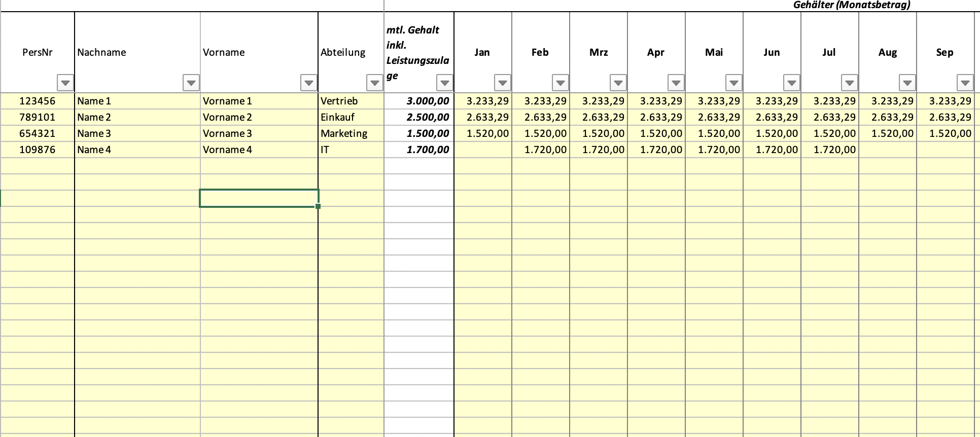
Task: Select the empty Aug cell for Name 4
Action: 888,150
